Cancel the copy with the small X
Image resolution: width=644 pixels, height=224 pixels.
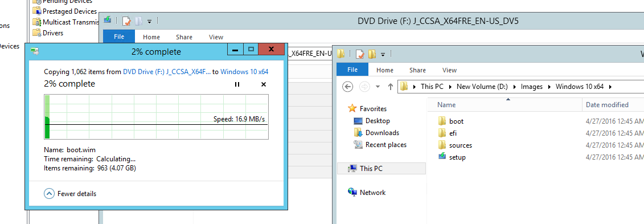point(264,84)
